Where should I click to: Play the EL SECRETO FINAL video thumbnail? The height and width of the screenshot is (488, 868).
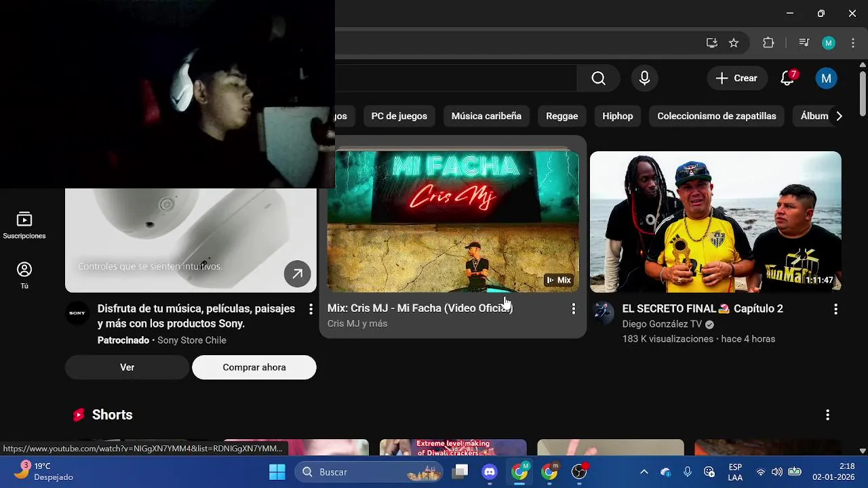click(715, 222)
